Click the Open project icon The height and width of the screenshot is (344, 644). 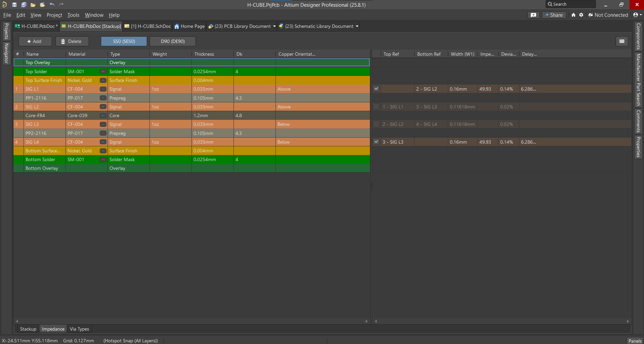coord(42,5)
